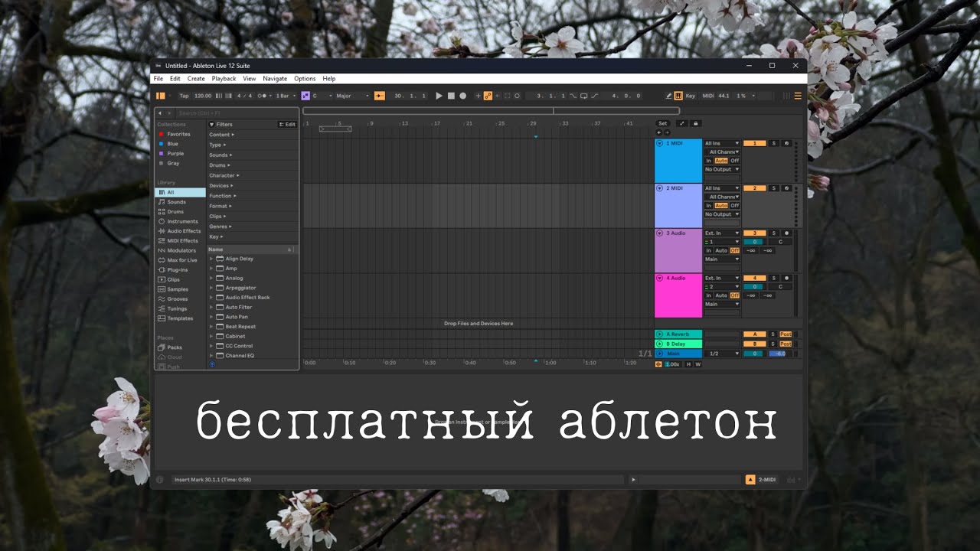Select the Favorites red collection

[x=178, y=134]
